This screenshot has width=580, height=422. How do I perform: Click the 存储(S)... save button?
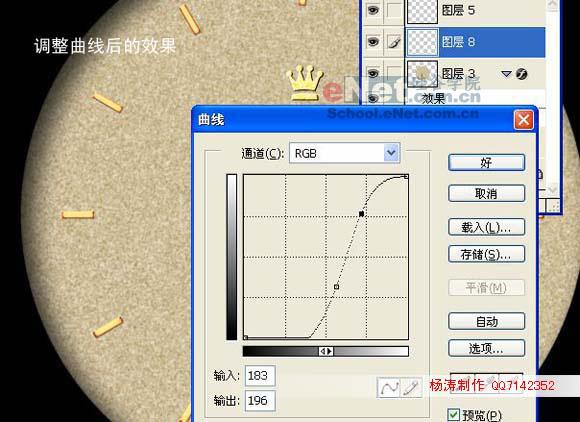(486, 254)
